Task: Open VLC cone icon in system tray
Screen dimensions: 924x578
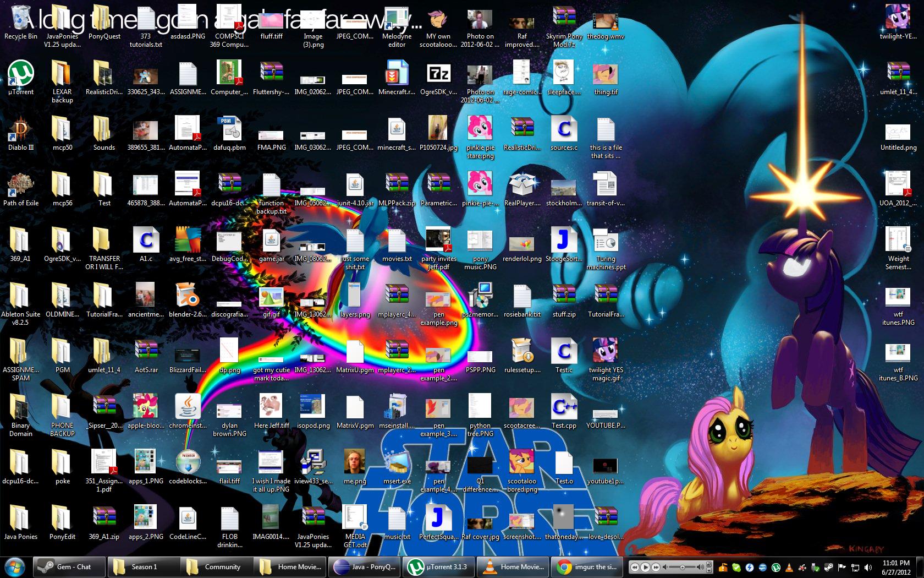Action: tap(789, 568)
